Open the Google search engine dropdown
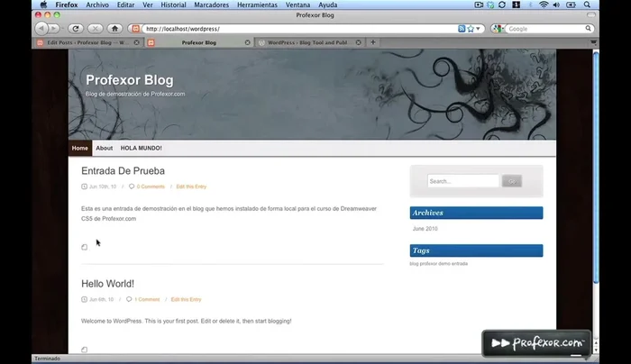Screen dimensions: 631x364 [498, 29]
